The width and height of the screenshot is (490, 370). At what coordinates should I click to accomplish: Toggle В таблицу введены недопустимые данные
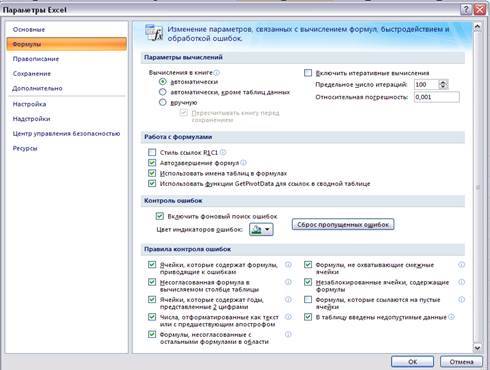point(308,317)
